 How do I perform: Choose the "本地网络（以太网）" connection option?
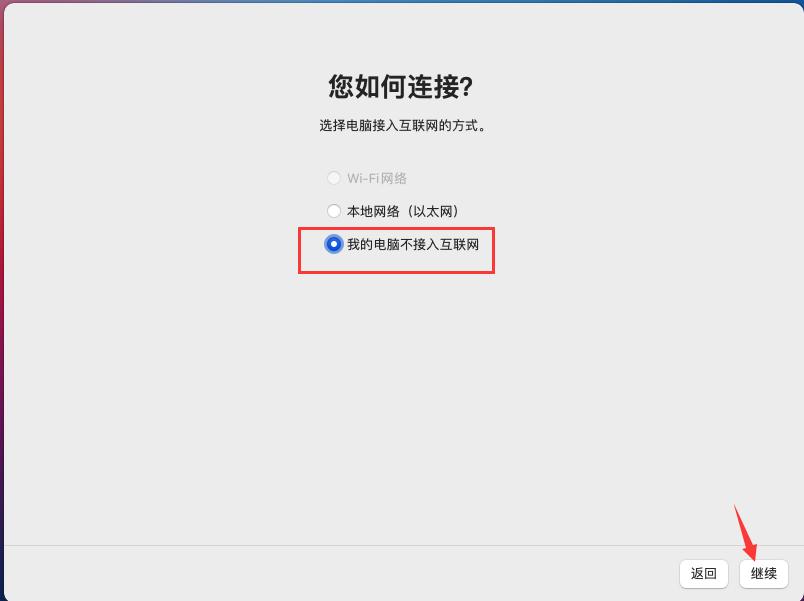coord(333,211)
